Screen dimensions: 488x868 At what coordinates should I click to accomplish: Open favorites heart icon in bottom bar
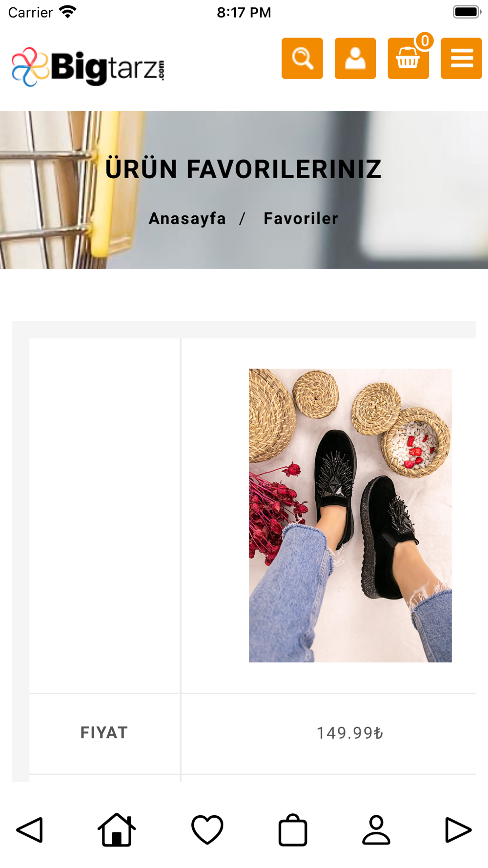tap(207, 829)
